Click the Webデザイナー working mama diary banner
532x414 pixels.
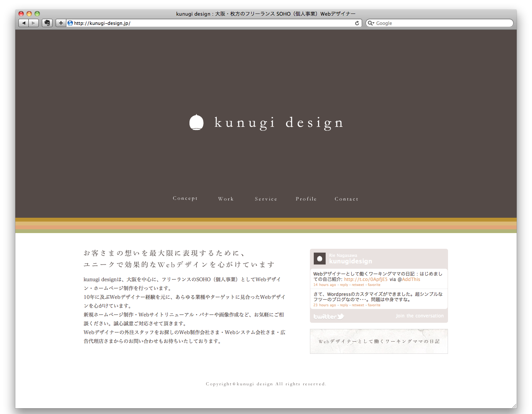tap(379, 341)
